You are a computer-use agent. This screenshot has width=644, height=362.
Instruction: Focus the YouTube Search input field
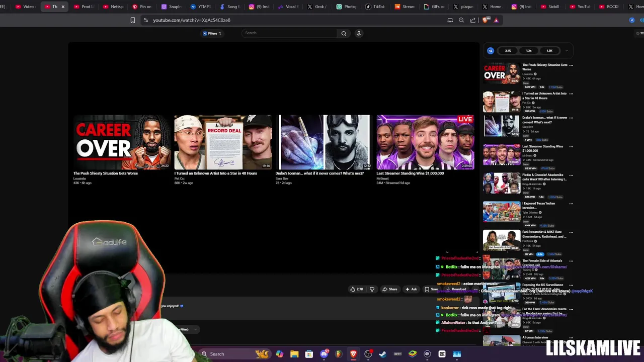(290, 33)
